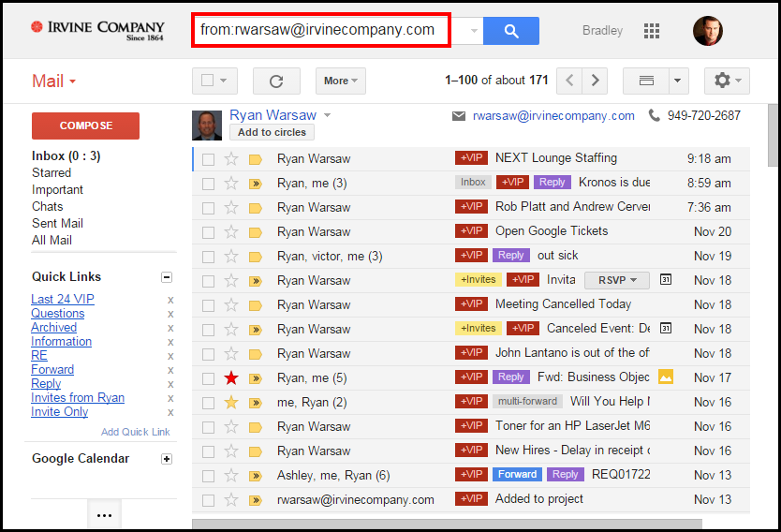
Task: Open the Invites from Ryan quick link
Action: pyautogui.click(x=78, y=398)
